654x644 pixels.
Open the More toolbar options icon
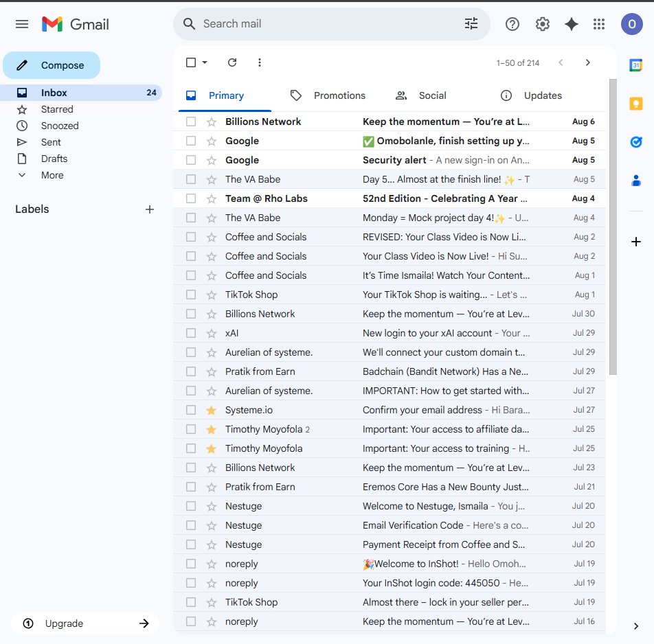(x=260, y=62)
